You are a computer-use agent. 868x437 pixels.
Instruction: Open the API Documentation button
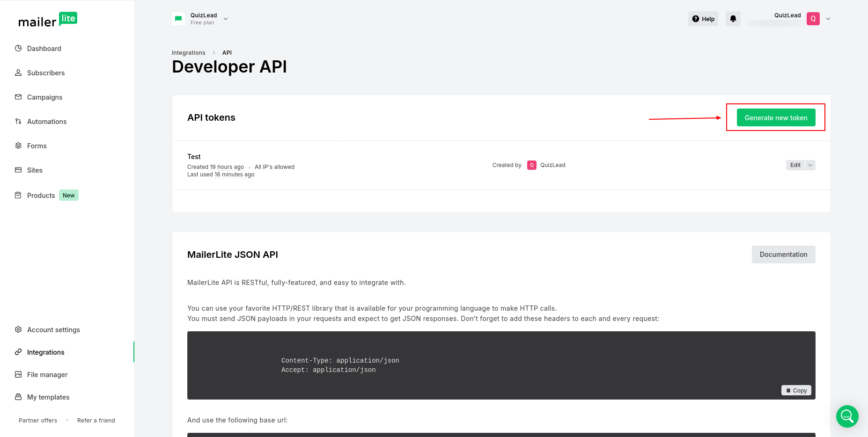tap(783, 255)
